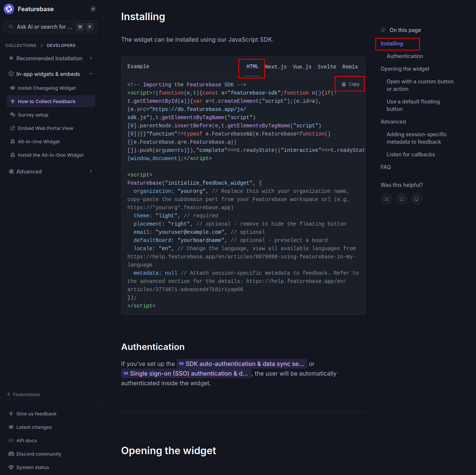Click the Install Changelog Widget megaphone icon
The image size is (476, 475).
[13, 88]
